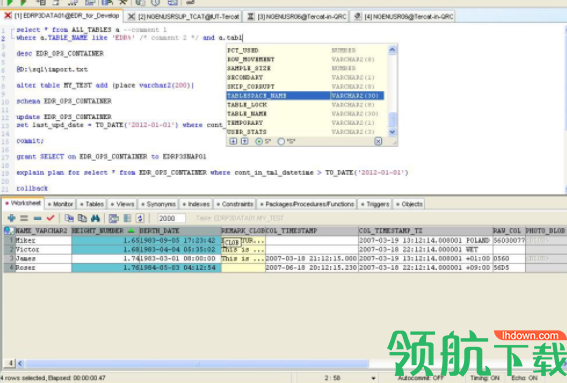Click the hourglass icon on NOENUSR06 tab [3]

[x=250, y=17]
